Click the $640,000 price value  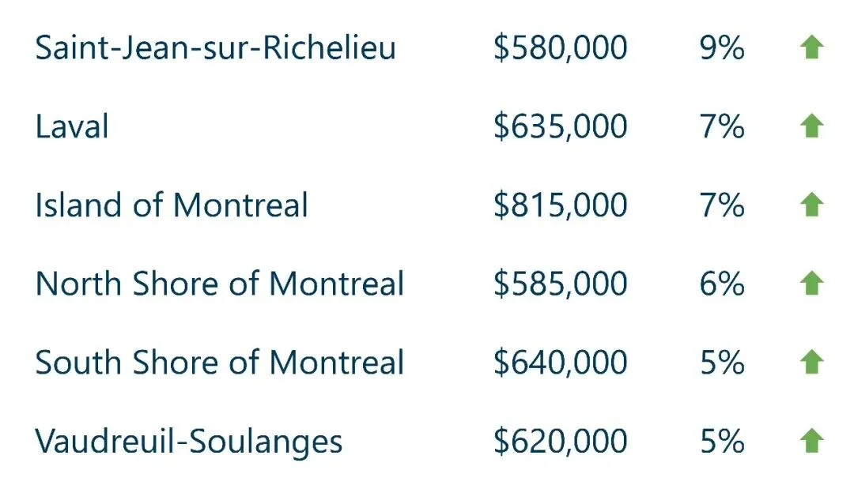560,363
